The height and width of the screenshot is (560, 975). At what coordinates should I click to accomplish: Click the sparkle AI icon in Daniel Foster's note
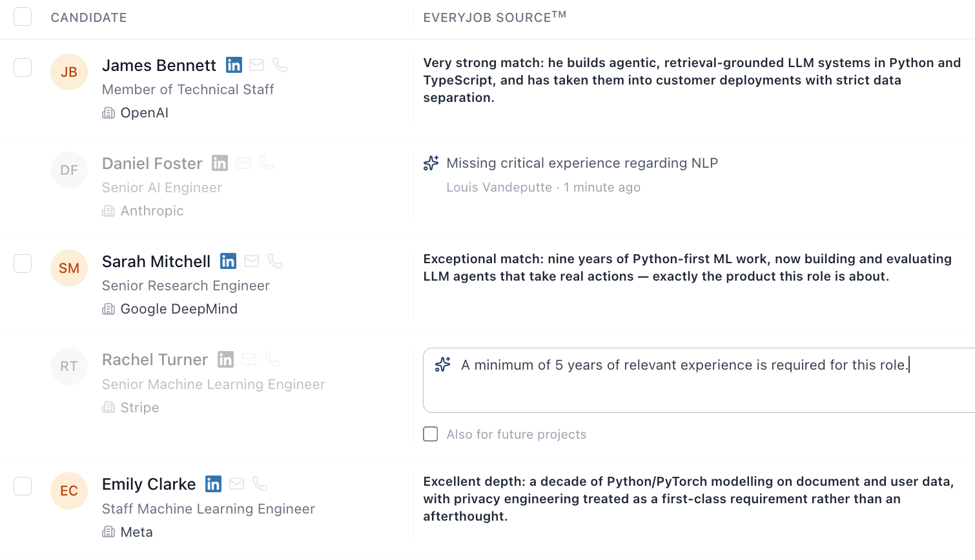click(x=431, y=163)
